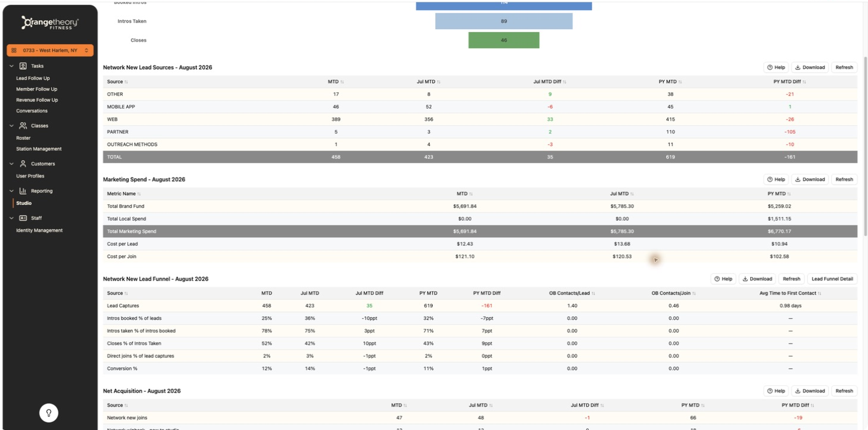
Task: Click the Tasks checklist icon
Action: [x=23, y=66]
